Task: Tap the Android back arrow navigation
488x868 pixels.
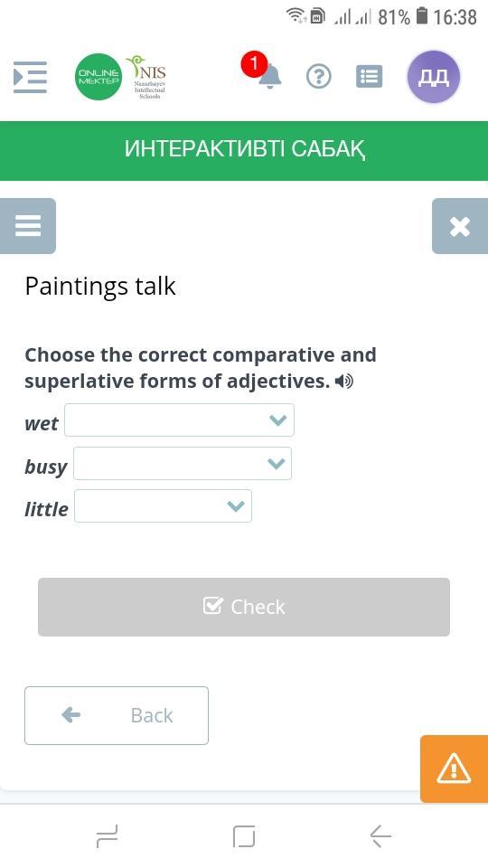Action: point(380,835)
